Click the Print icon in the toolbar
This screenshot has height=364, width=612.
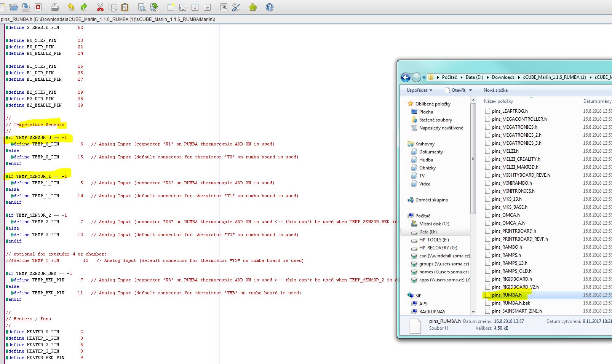coord(55,7)
